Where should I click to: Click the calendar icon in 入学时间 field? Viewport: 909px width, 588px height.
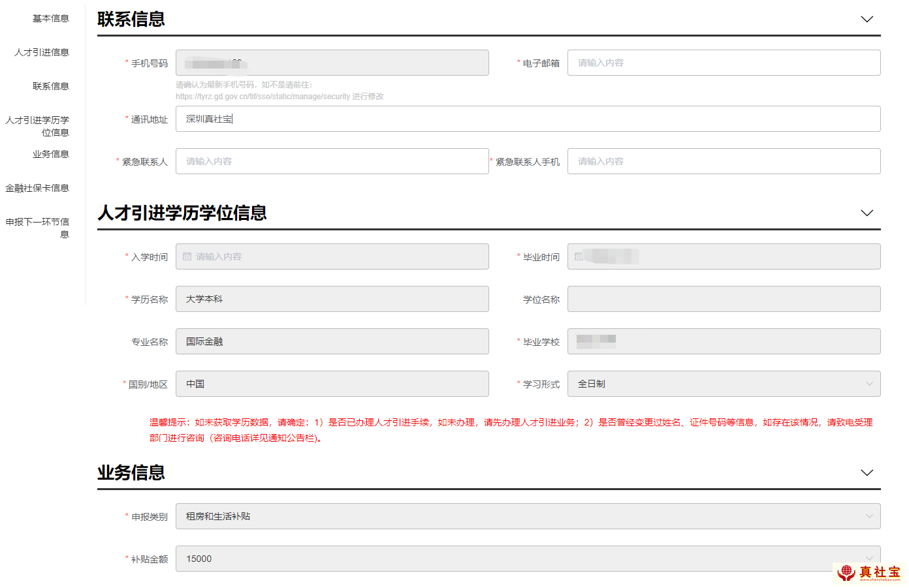point(187,257)
